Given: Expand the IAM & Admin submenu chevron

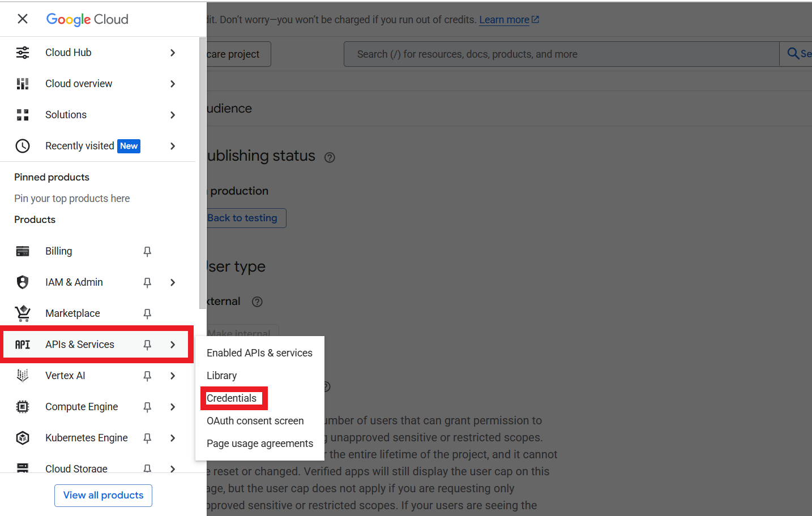Looking at the screenshot, I should pos(173,282).
